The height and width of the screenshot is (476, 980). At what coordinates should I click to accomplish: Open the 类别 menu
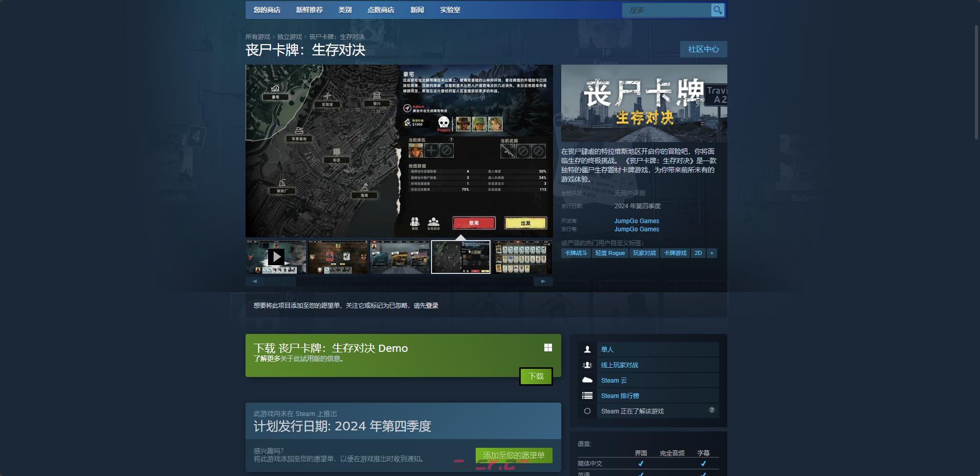pyautogui.click(x=345, y=10)
